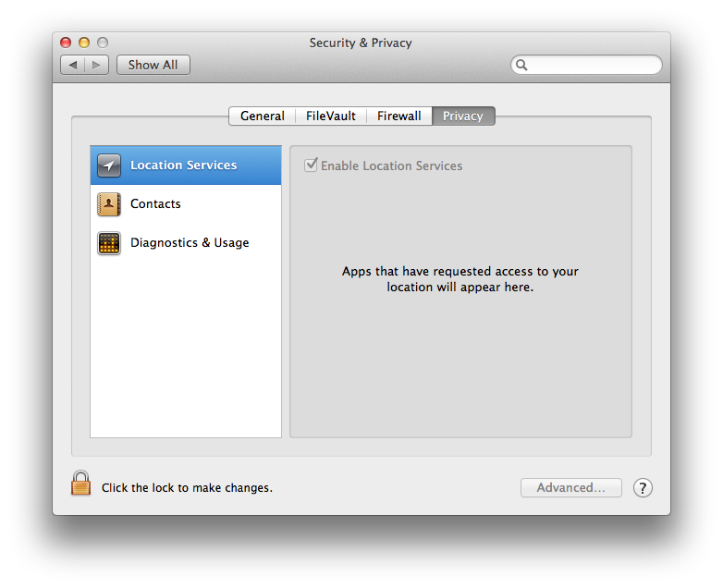Minimize window with the yellow button
The width and height of the screenshot is (723, 588).
click(84, 43)
